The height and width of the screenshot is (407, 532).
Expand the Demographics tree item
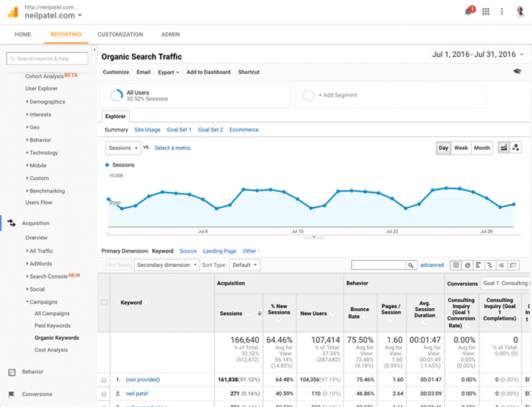click(x=47, y=102)
